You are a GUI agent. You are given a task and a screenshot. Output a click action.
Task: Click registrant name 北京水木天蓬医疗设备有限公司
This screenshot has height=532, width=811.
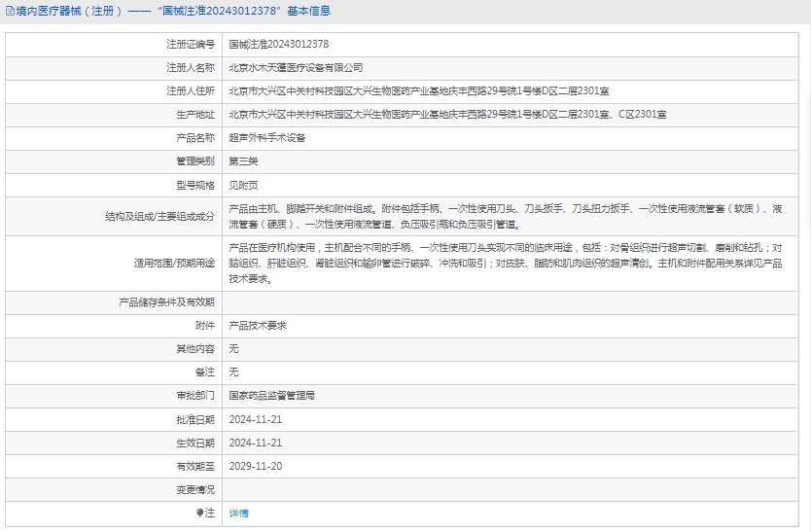[296, 67]
